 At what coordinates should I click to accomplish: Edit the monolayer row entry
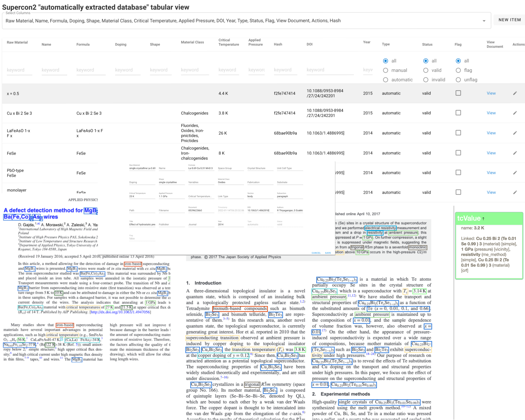point(515,192)
